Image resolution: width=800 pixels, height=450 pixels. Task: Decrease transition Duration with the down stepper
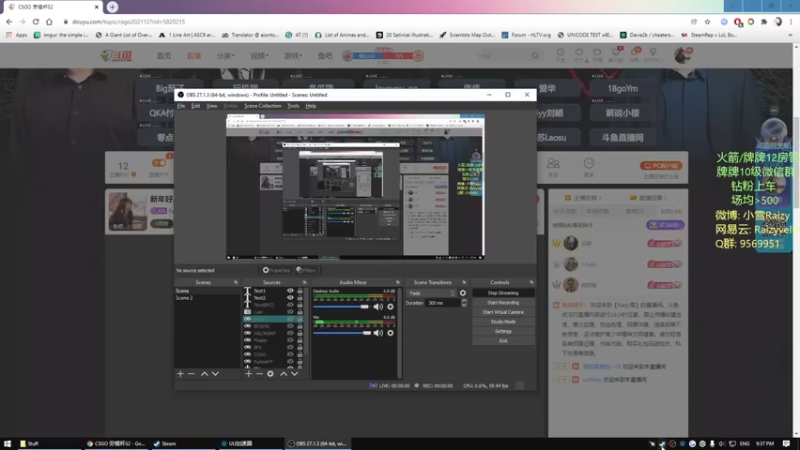point(464,305)
